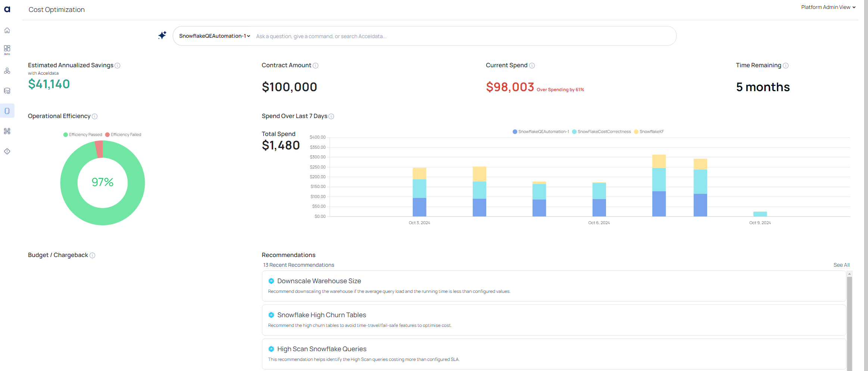Screen dimensions: 868x371
Task: Click the $1,480 total spend value
Action: 281,145
